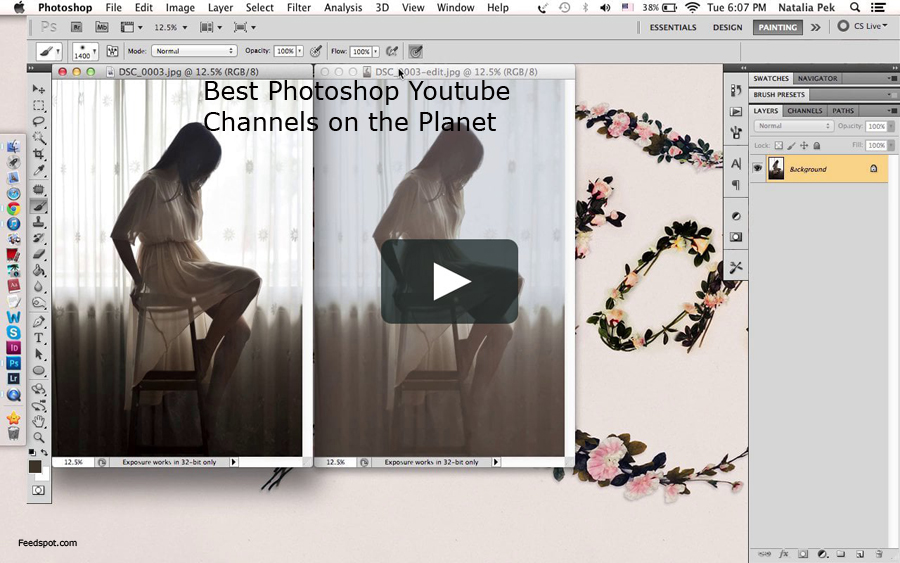
Task: Open the History panel icon
Action: click(736, 90)
